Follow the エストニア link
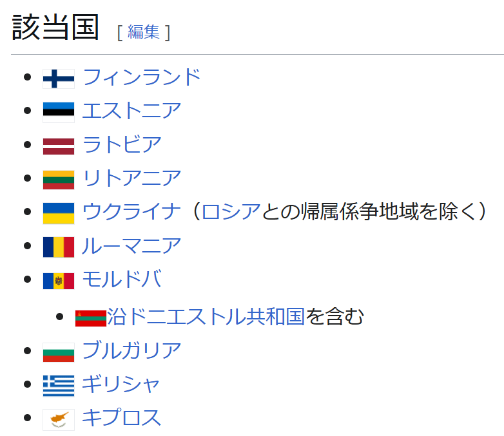Viewport: 504px width, 436px height. tap(131, 111)
